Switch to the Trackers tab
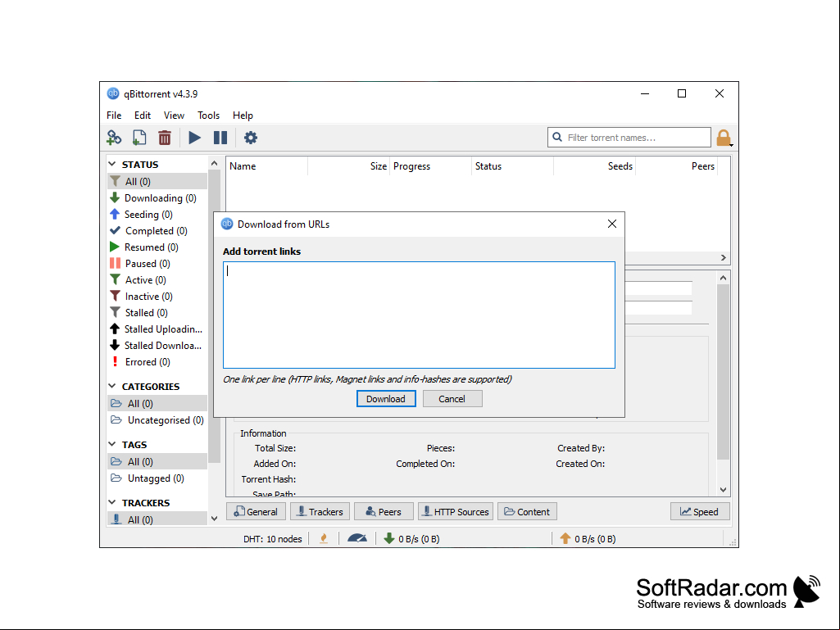The image size is (840, 630). point(320,511)
